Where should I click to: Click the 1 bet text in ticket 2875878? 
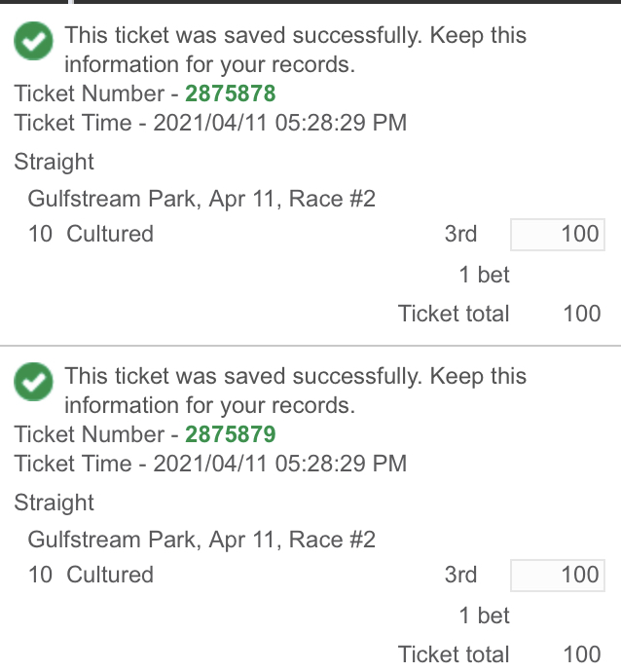click(485, 275)
